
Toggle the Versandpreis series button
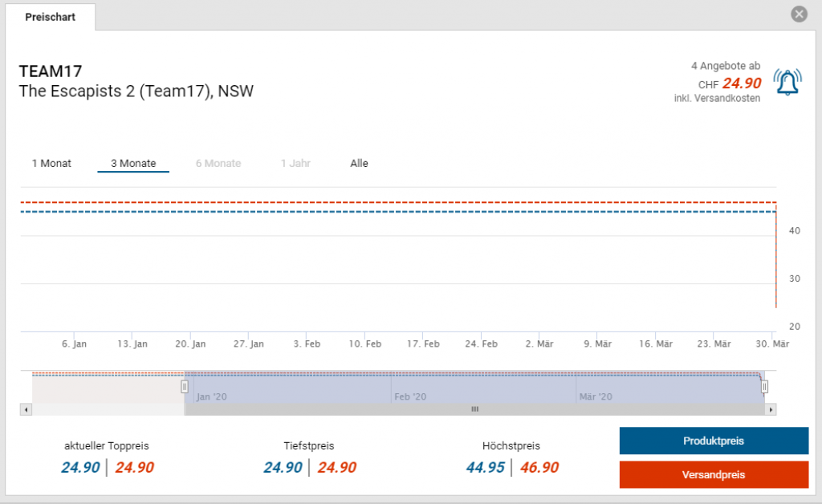point(714,475)
